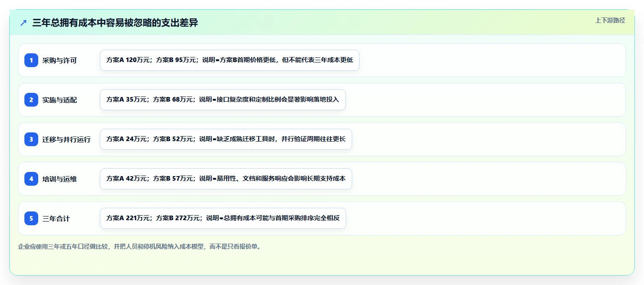Open the box with 方案A 24万元
Image resolution: width=644 pixels, height=285 pixels.
pos(226,139)
